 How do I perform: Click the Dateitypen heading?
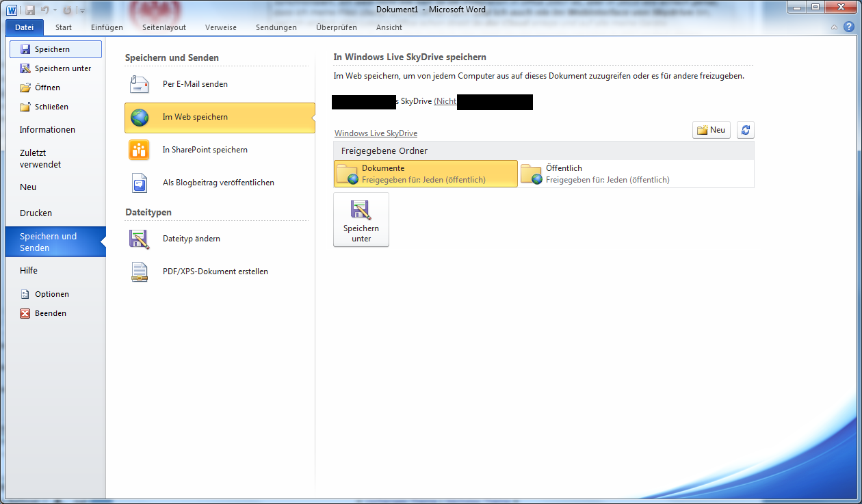coord(148,212)
